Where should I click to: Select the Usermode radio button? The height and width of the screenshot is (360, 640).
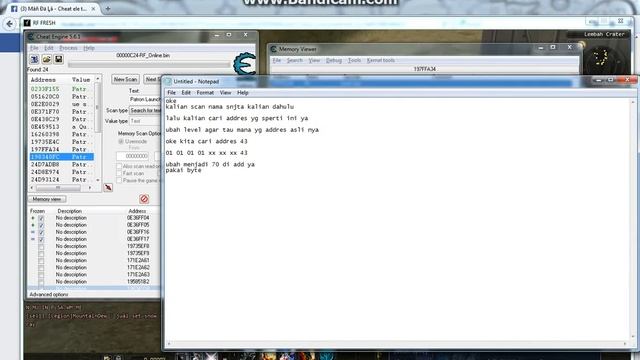coord(121,141)
